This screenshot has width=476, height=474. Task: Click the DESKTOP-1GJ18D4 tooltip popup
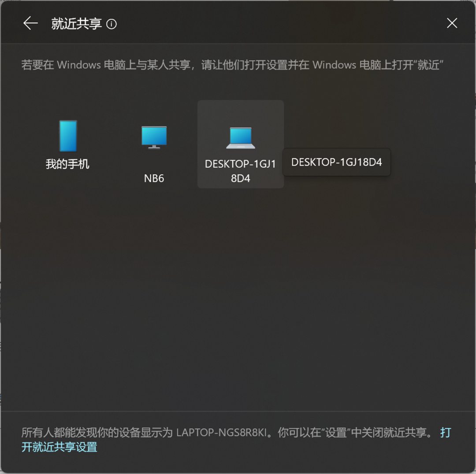click(x=336, y=162)
